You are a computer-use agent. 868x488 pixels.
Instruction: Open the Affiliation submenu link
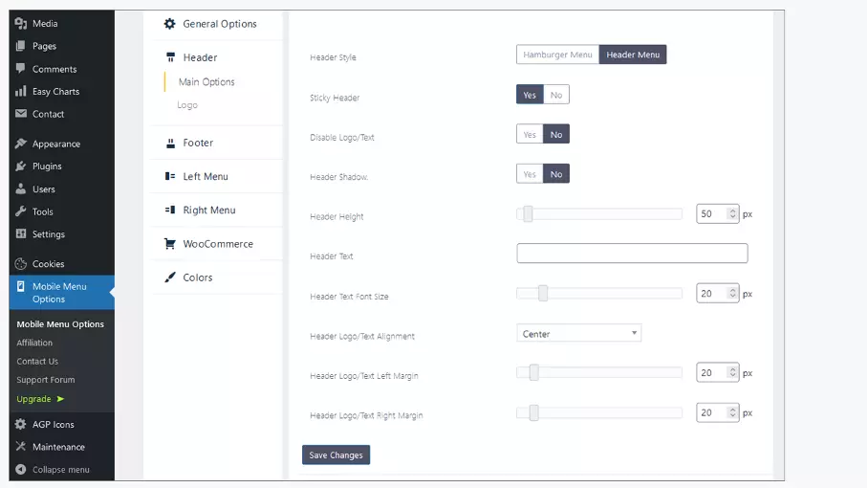[x=34, y=343]
